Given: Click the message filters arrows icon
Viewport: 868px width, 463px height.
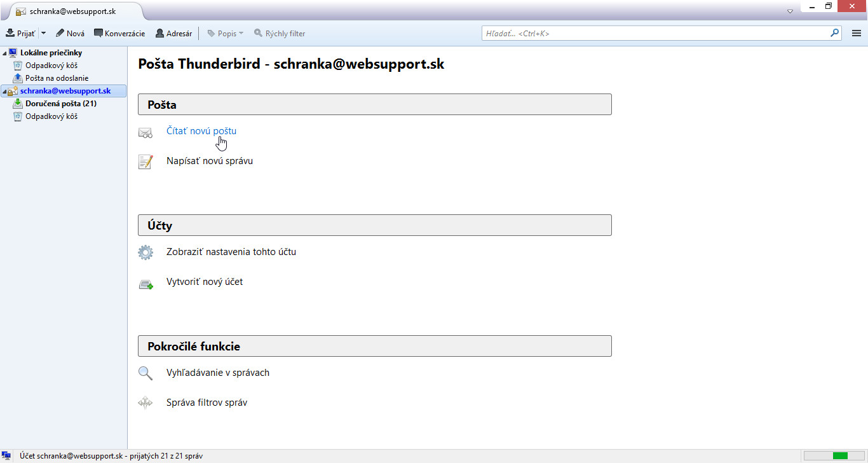Looking at the screenshot, I should 146,403.
